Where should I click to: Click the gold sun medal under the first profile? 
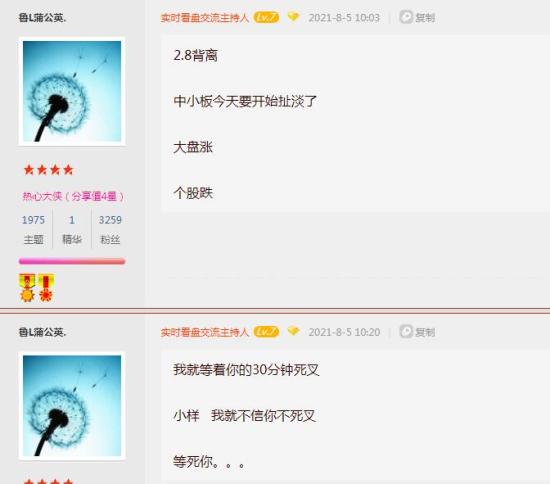click(27, 288)
